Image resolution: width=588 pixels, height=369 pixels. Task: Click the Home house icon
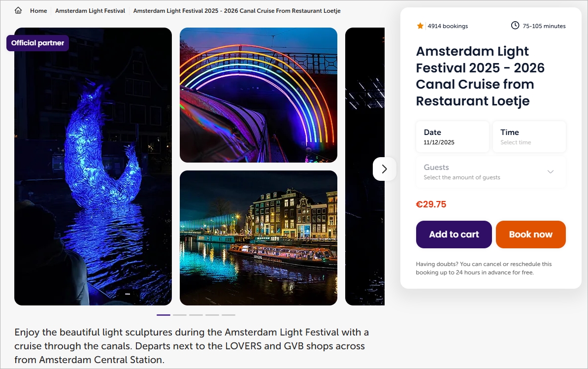click(x=18, y=10)
